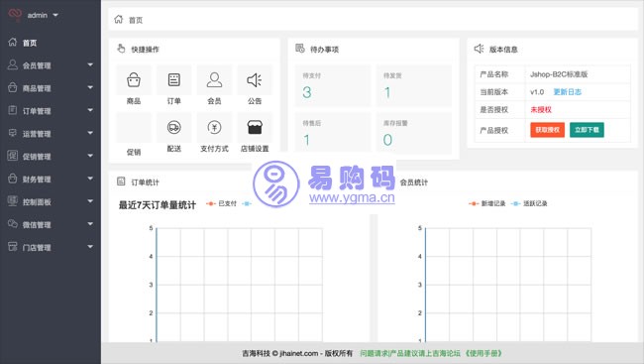Click the 商品管理 bag icon

click(12, 87)
